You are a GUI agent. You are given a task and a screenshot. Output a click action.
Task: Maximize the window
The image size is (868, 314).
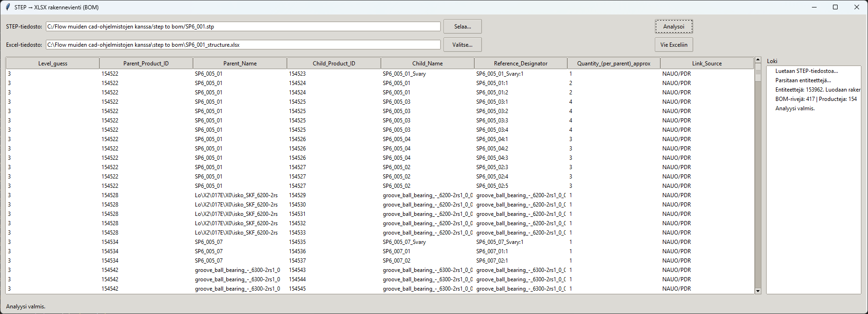click(835, 7)
